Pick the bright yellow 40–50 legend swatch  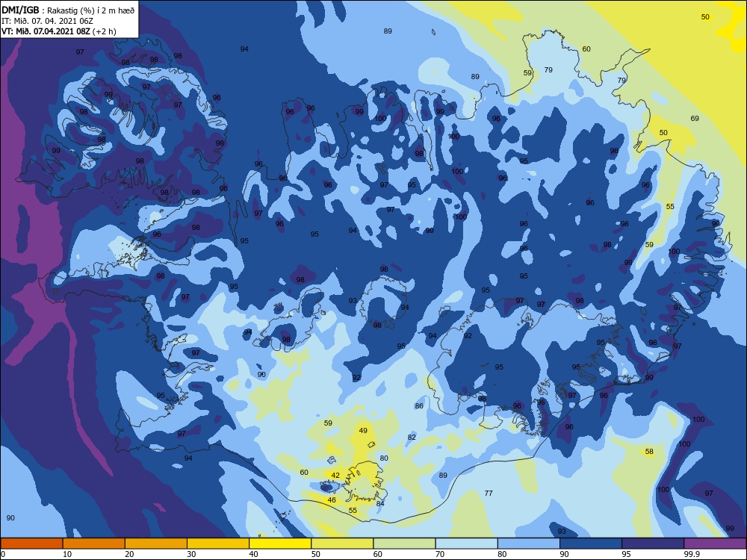[280, 544]
